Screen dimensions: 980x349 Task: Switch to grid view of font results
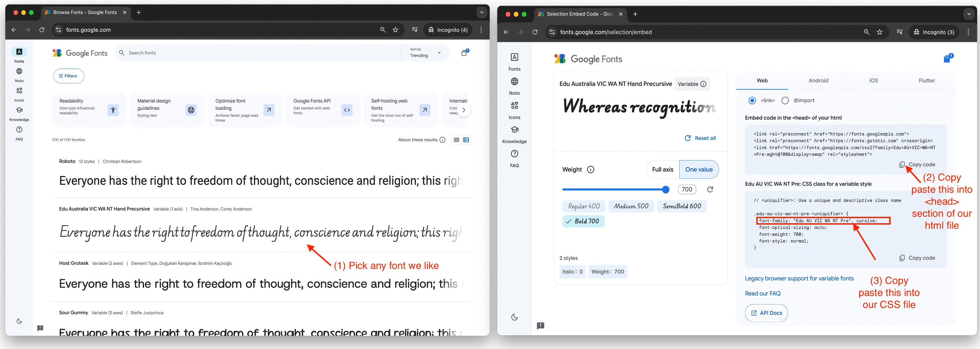click(x=457, y=140)
